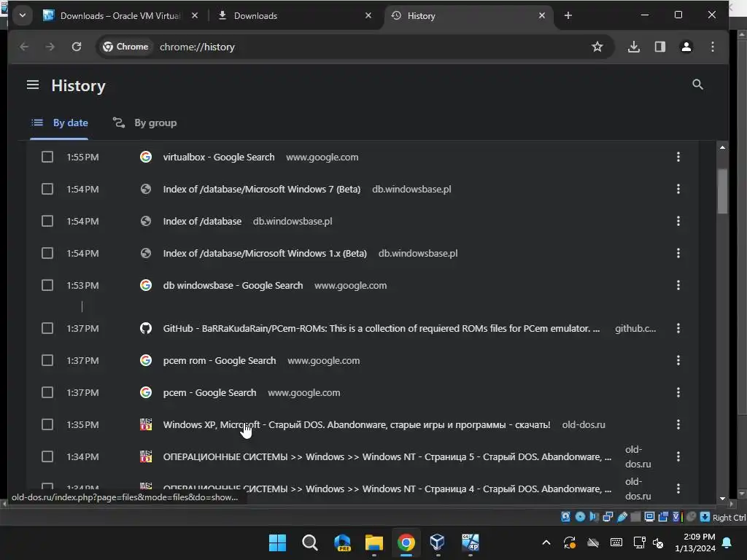Click the Chrome taskbar icon
Viewport: 747px width, 560px height.
(406, 542)
